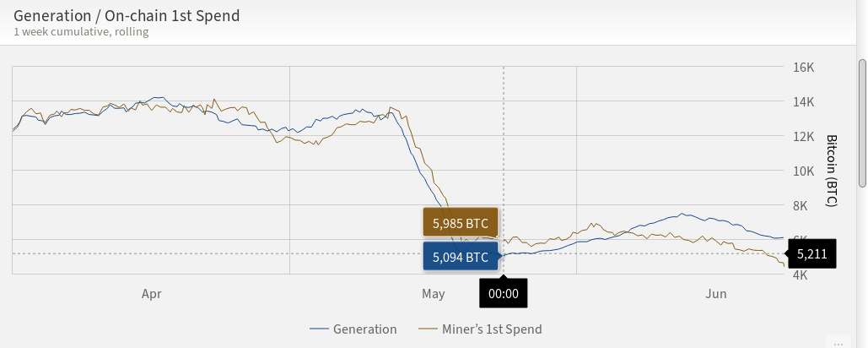This screenshot has height=348, width=868.
Task: Click the brown 5,985 BTC tooltip
Action: 461,223
